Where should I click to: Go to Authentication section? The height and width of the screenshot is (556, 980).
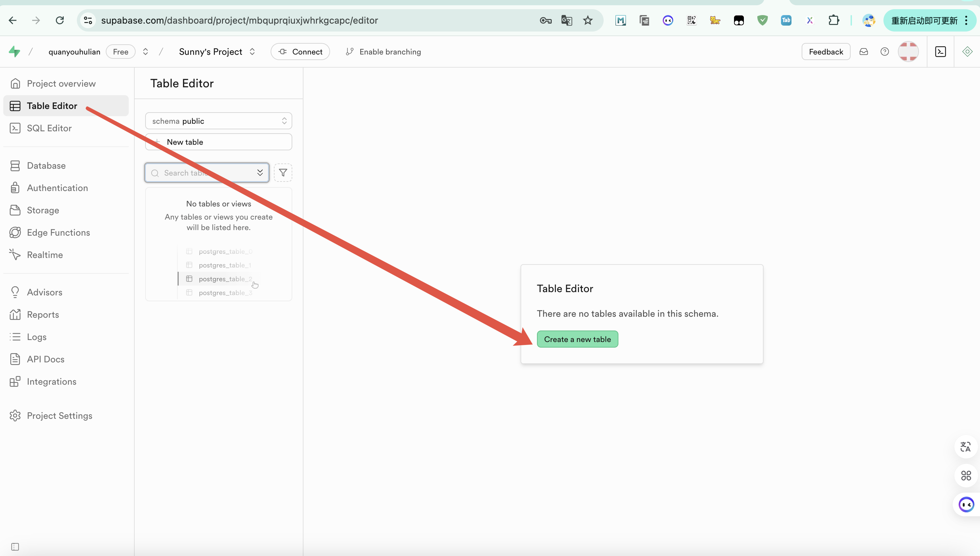tap(57, 188)
